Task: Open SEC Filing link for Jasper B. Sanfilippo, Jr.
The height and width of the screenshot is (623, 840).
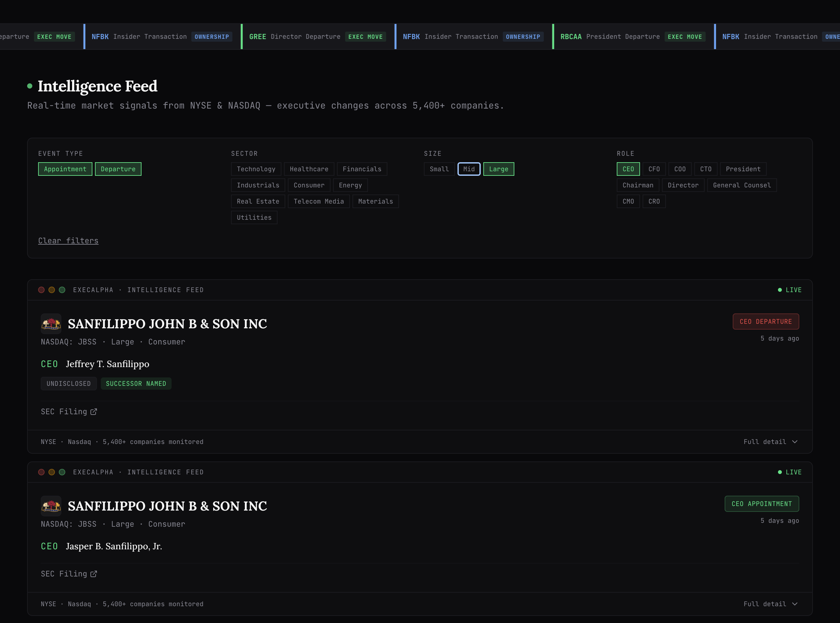Action: coord(69,574)
